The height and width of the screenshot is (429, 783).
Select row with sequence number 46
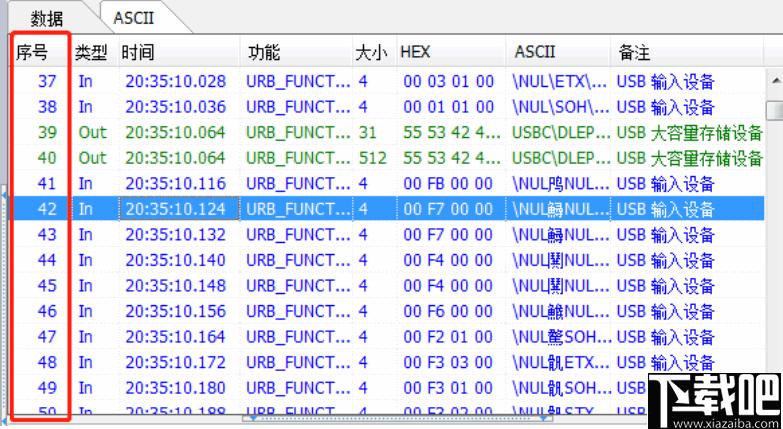click(387, 311)
